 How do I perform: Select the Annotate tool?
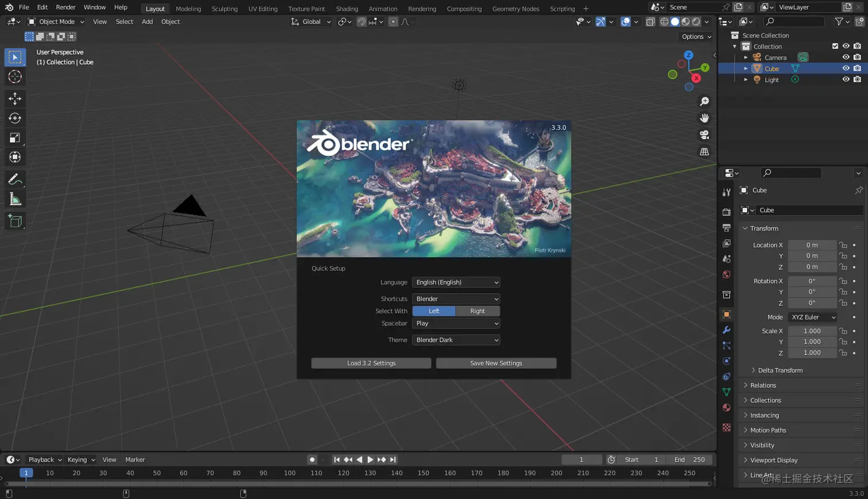(15, 180)
